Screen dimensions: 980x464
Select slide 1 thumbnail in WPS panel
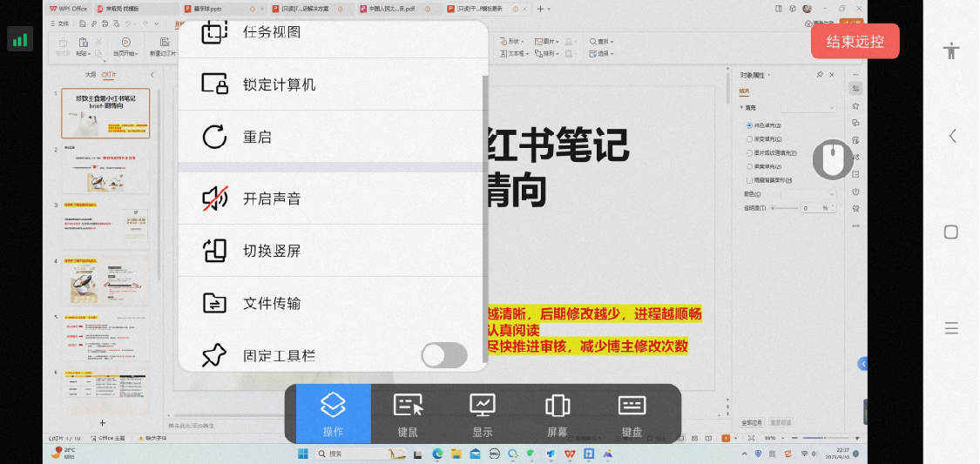[105, 113]
